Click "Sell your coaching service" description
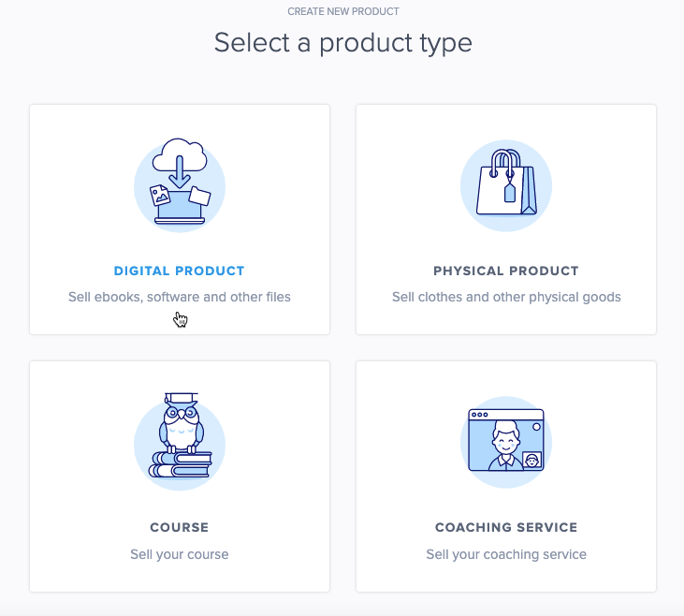The image size is (684, 616). point(506,554)
